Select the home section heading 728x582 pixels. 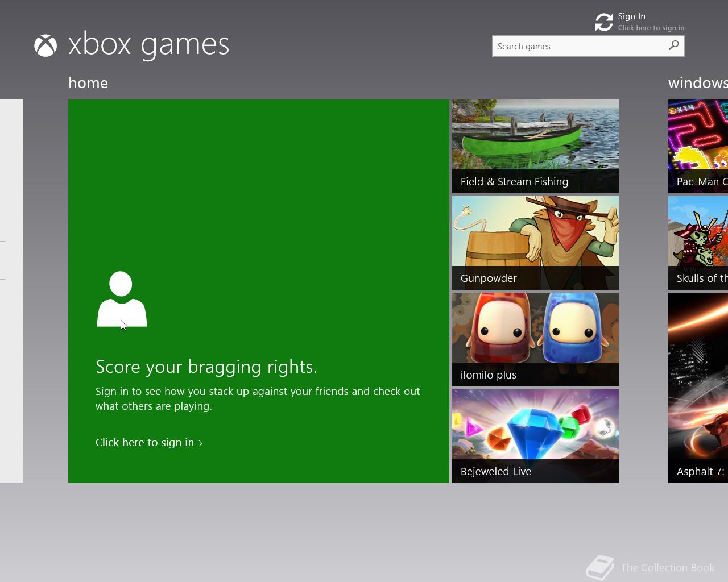[88, 83]
